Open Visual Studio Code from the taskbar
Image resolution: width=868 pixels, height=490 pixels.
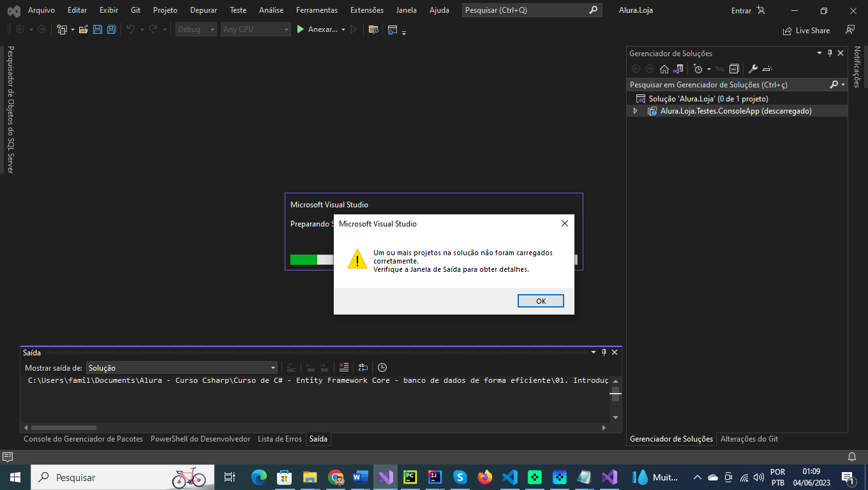pyautogui.click(x=509, y=477)
